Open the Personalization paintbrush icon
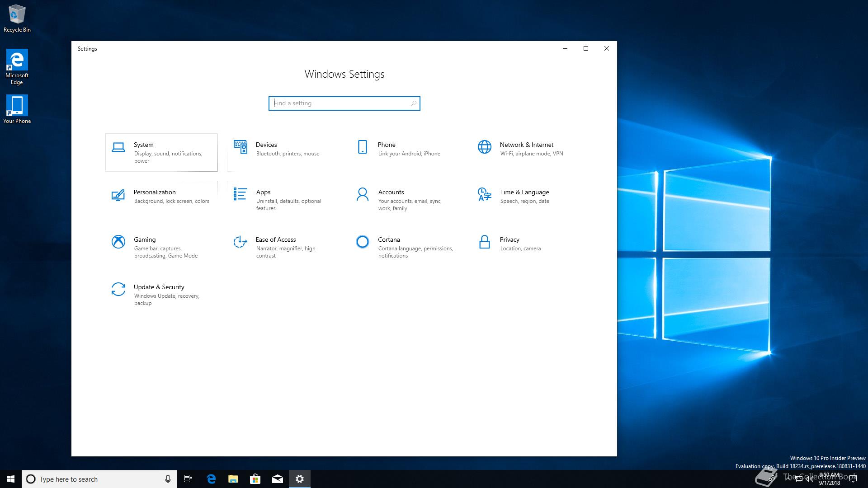868x488 pixels. point(118,195)
